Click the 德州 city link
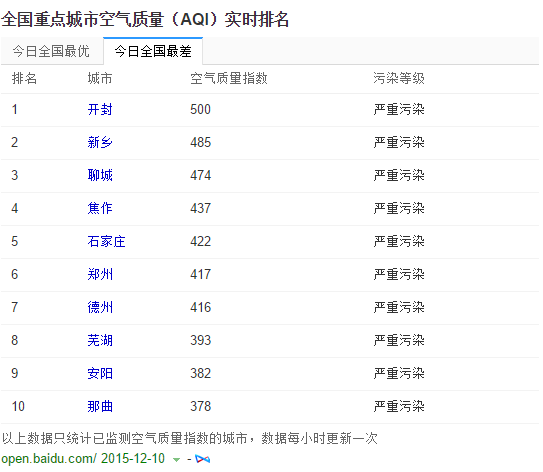The height and width of the screenshot is (472, 543). pyautogui.click(x=100, y=307)
